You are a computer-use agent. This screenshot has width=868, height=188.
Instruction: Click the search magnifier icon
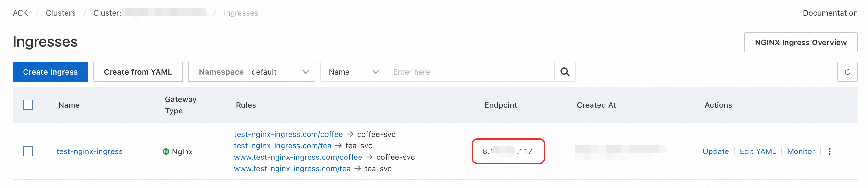564,72
